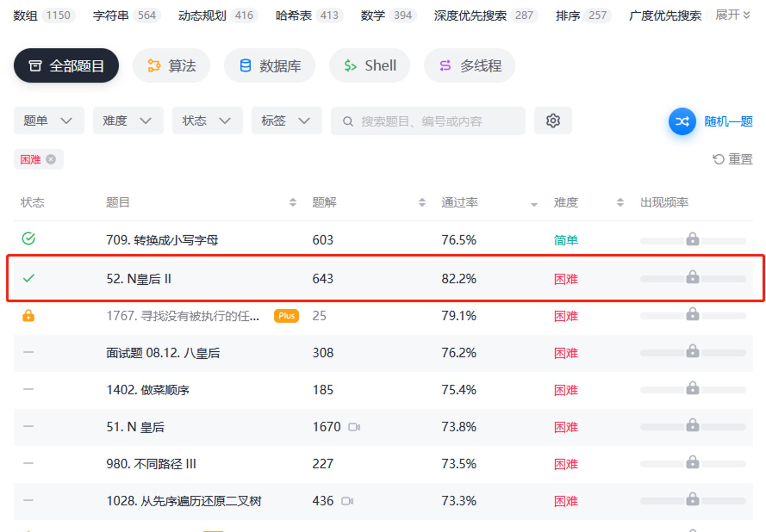Screen dimensions: 766x532
Task: Click the video solution icon beside 1670
Action: 354,427
